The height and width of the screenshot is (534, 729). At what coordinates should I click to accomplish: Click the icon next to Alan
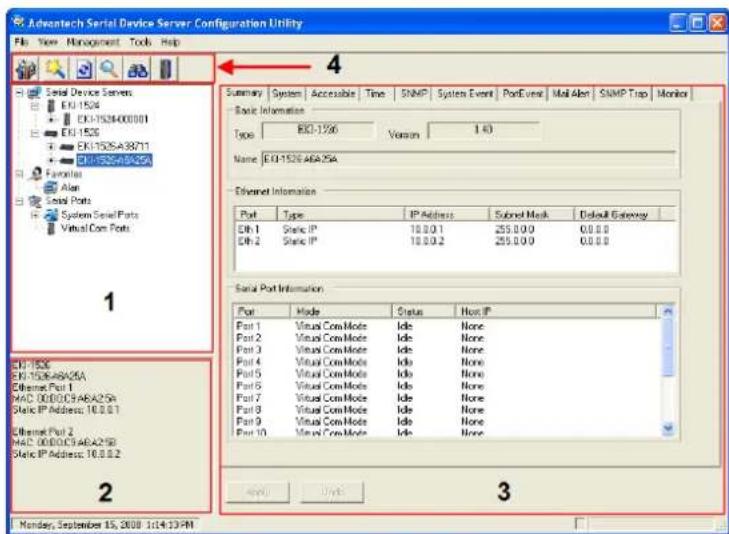50,187
